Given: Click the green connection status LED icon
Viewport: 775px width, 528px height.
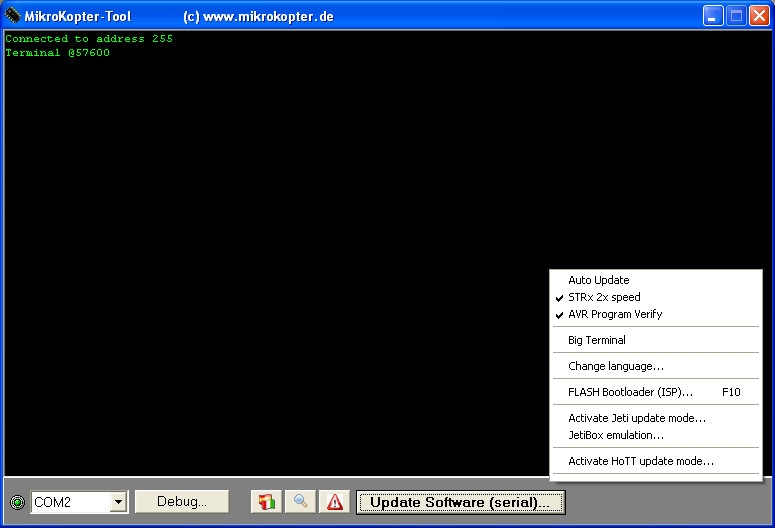Looking at the screenshot, I should click(x=17, y=502).
